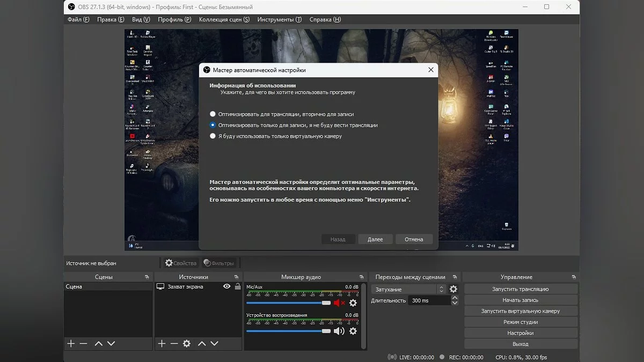The height and width of the screenshot is (362, 644).
Task: Select Сцена in the scenes list
Action: point(108,287)
